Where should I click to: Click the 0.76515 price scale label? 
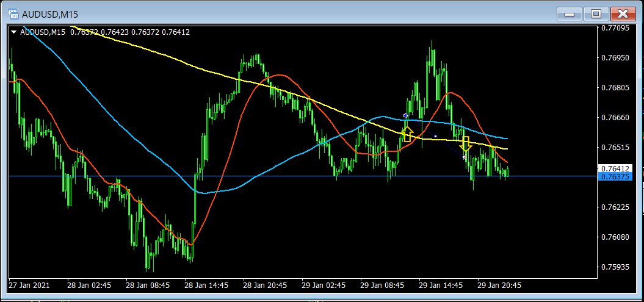click(615, 147)
